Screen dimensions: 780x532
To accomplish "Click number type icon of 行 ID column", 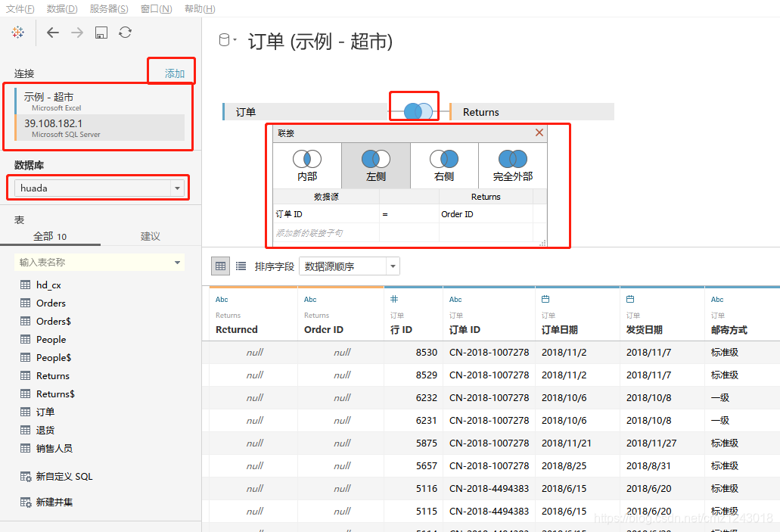I will [x=394, y=299].
